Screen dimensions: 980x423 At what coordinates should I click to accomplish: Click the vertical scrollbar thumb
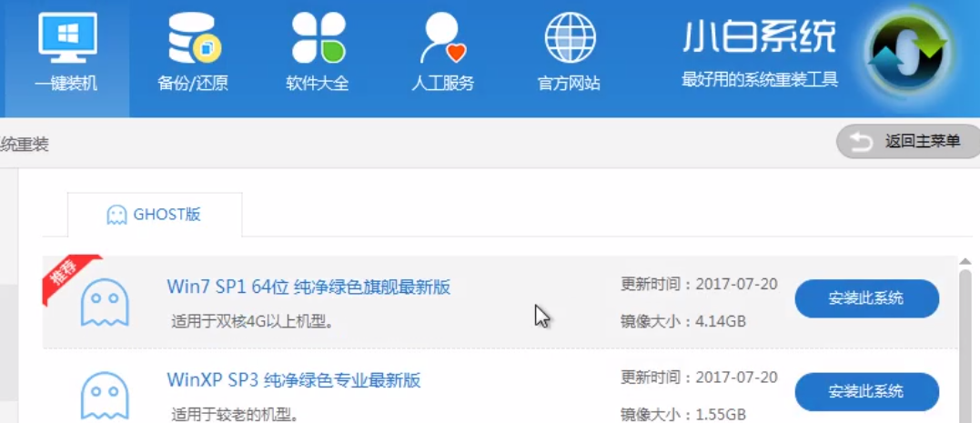click(965, 346)
